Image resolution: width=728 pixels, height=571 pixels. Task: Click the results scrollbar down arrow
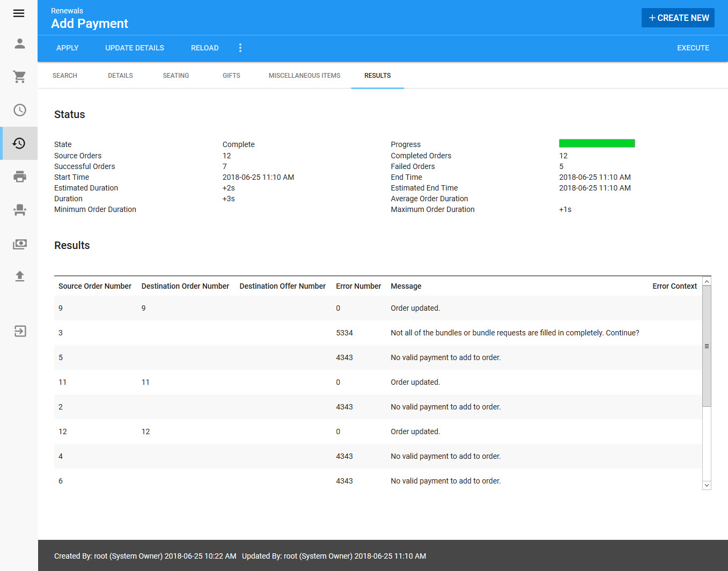click(707, 485)
